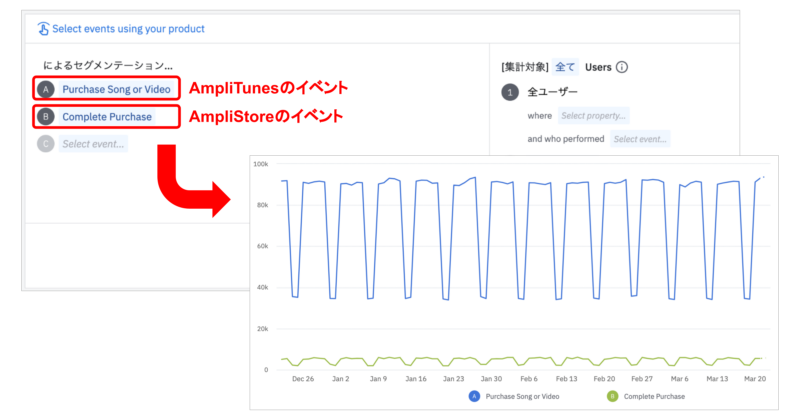Click the 全ユーザー segment name
This screenshot has width=800, height=420.
pos(552,93)
